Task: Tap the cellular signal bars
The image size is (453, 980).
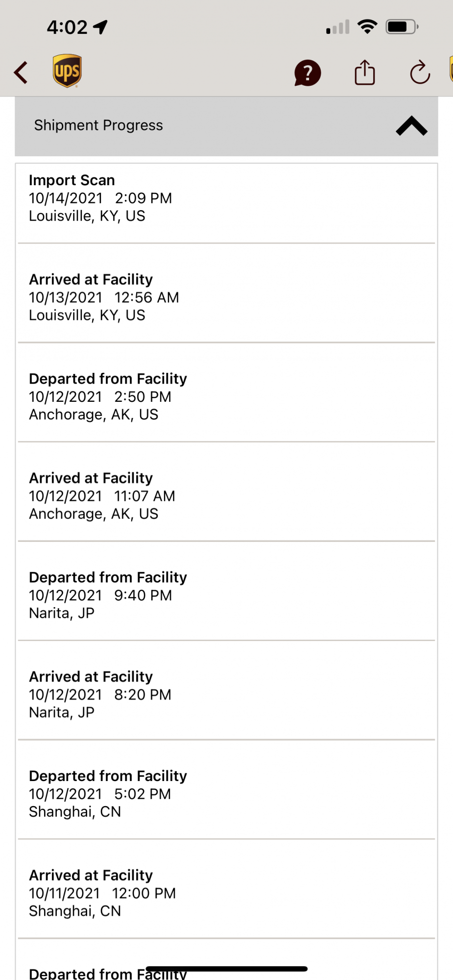Action: point(338,27)
